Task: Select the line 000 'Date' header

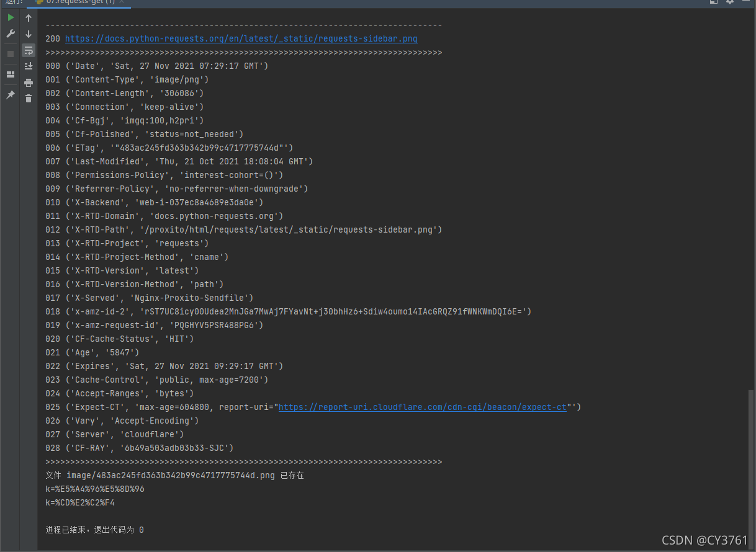Action: click(x=156, y=66)
